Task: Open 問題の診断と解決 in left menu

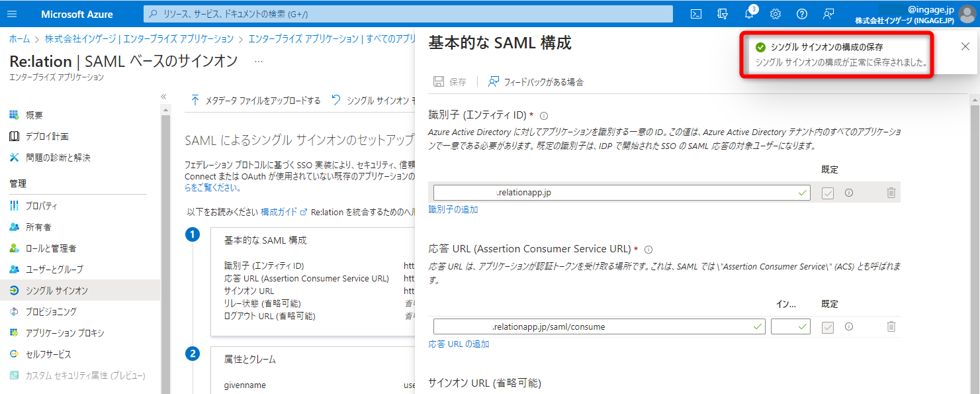Action: click(x=80, y=158)
